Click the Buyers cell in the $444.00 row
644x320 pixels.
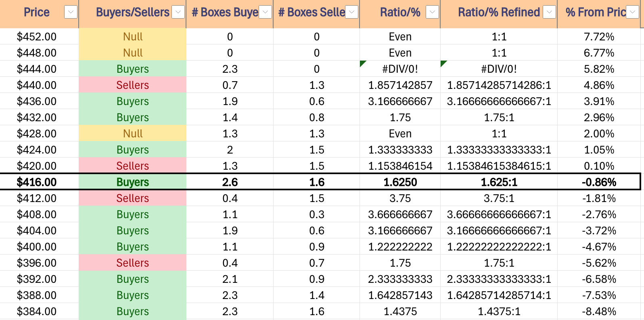132,69
